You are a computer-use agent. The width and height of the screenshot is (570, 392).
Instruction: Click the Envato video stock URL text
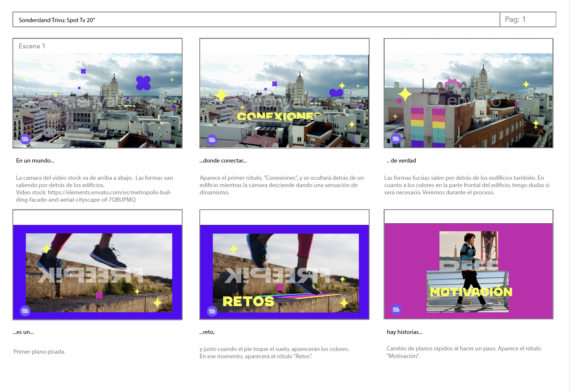point(94,196)
